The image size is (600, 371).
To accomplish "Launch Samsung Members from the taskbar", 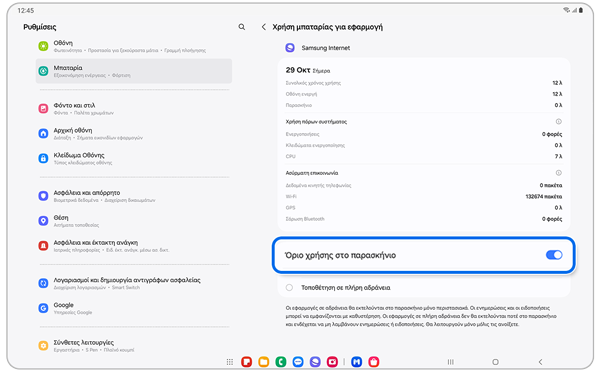I will pyautogui.click(x=357, y=362).
